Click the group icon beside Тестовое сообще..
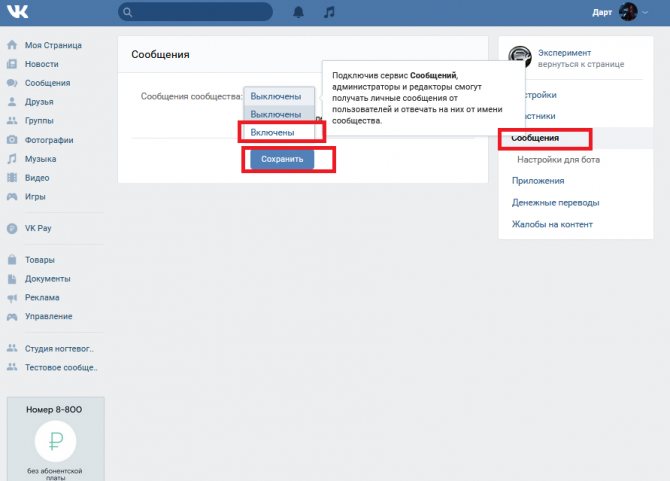This screenshot has width=670, height=481. point(12,367)
